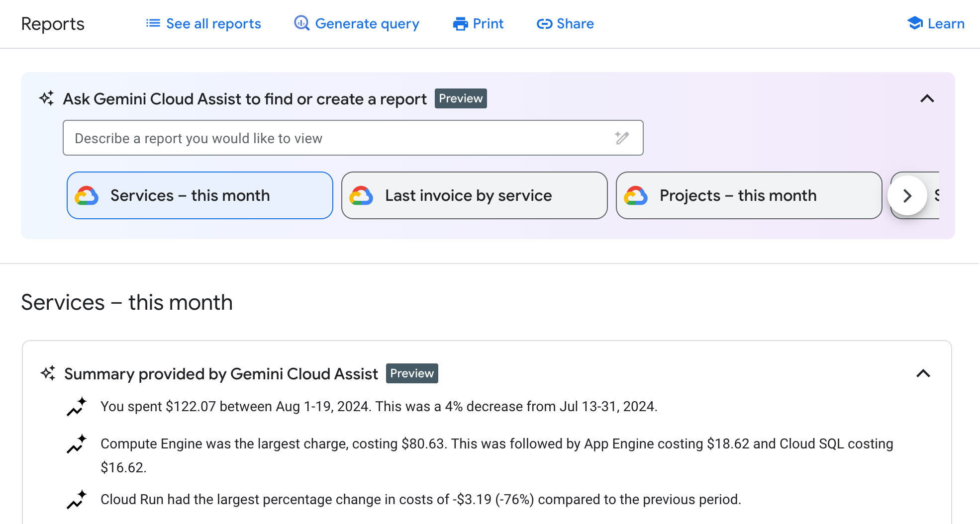Viewport: 980px width, 524px height.
Task: Click the Gemini sparkle icon next to Ask Gemini
Action: pos(47,98)
